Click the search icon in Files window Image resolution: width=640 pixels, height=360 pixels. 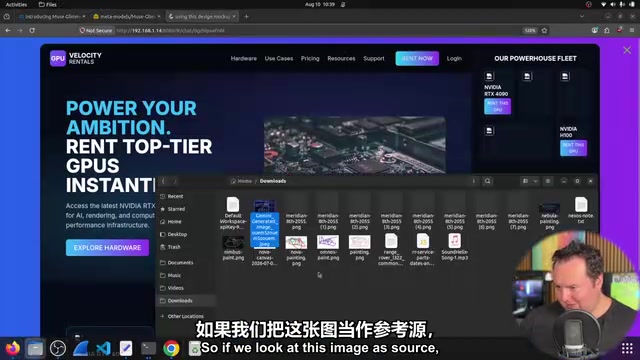(x=487, y=181)
